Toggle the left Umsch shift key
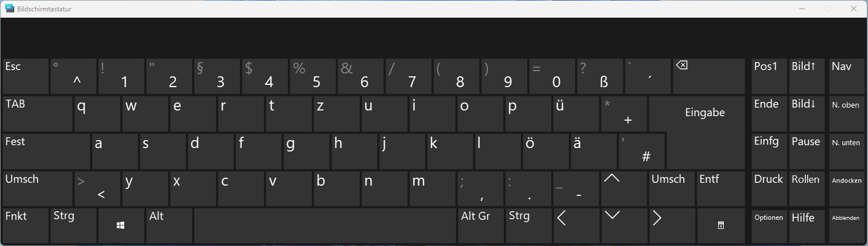868x246 pixels. (38, 188)
